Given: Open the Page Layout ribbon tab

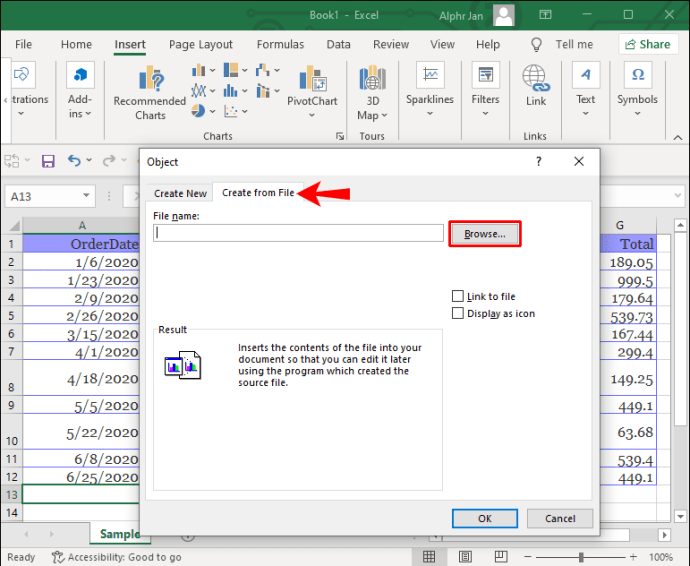Looking at the screenshot, I should tap(201, 44).
